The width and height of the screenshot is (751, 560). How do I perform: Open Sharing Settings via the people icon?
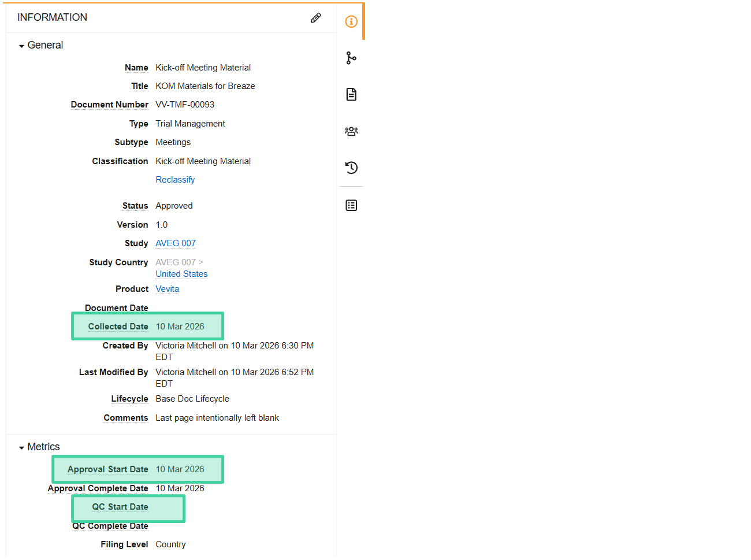pos(351,131)
